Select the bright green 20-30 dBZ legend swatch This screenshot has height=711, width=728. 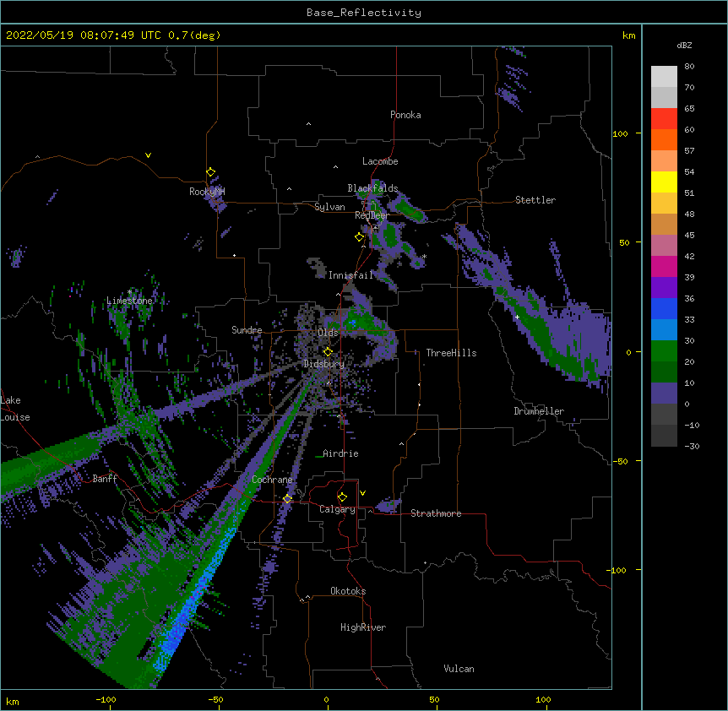coord(664,351)
